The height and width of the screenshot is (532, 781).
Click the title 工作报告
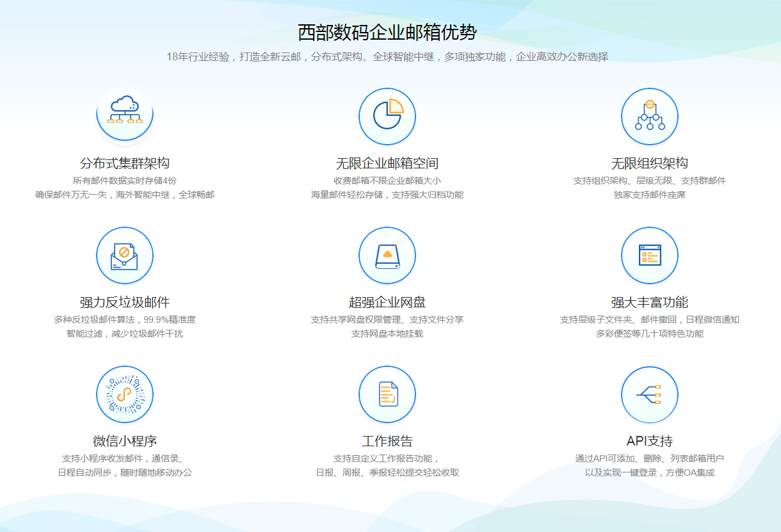pos(387,441)
